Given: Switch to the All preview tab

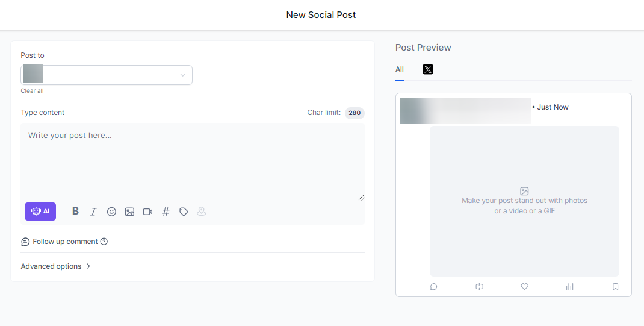Looking at the screenshot, I should point(400,69).
